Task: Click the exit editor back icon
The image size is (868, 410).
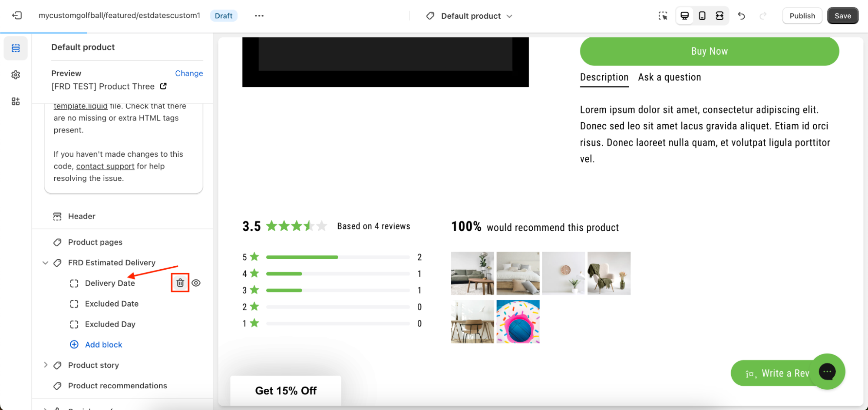Action: [x=17, y=16]
